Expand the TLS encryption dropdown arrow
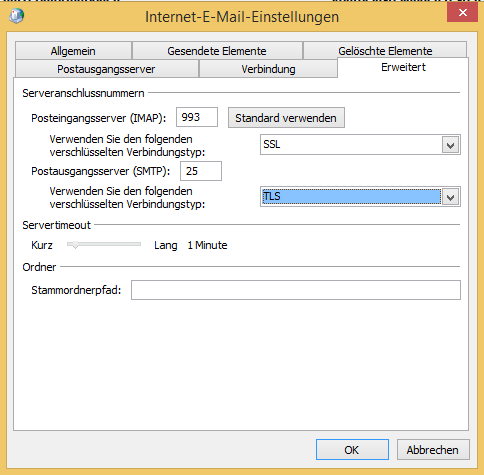 click(x=451, y=197)
